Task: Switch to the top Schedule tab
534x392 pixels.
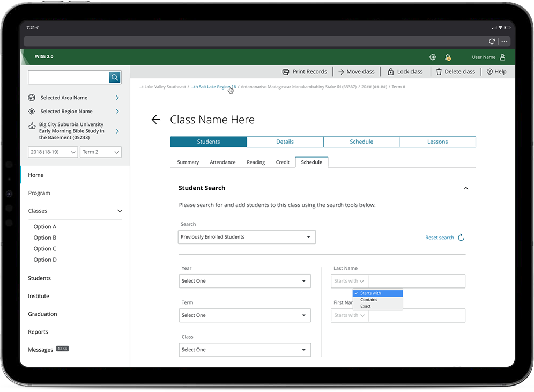Action: (x=361, y=142)
